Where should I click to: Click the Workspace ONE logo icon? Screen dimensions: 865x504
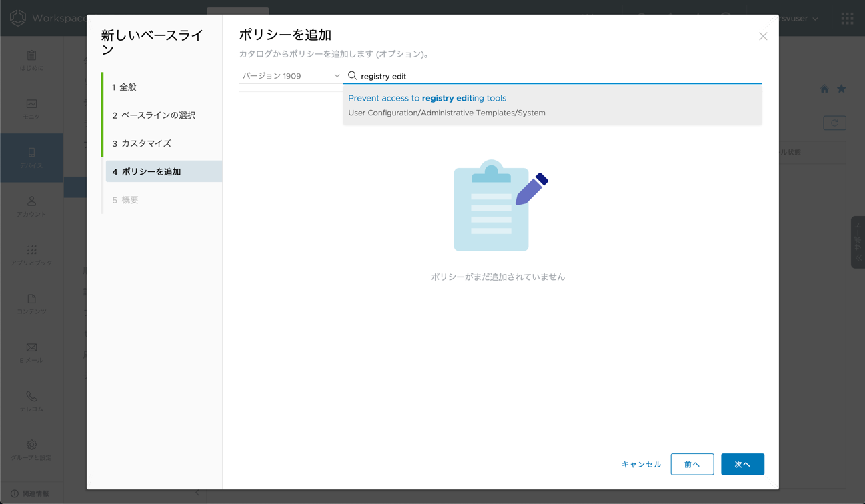pos(18,18)
